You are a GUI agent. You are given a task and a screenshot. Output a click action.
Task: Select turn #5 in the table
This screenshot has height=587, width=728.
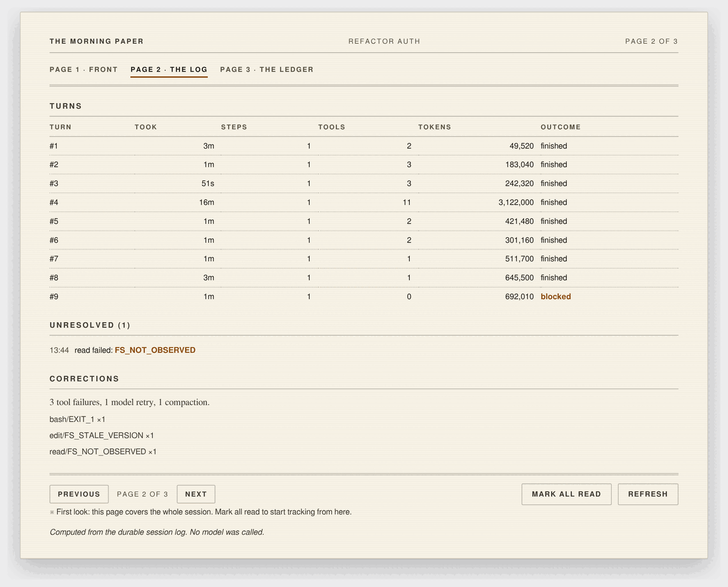[364, 221]
